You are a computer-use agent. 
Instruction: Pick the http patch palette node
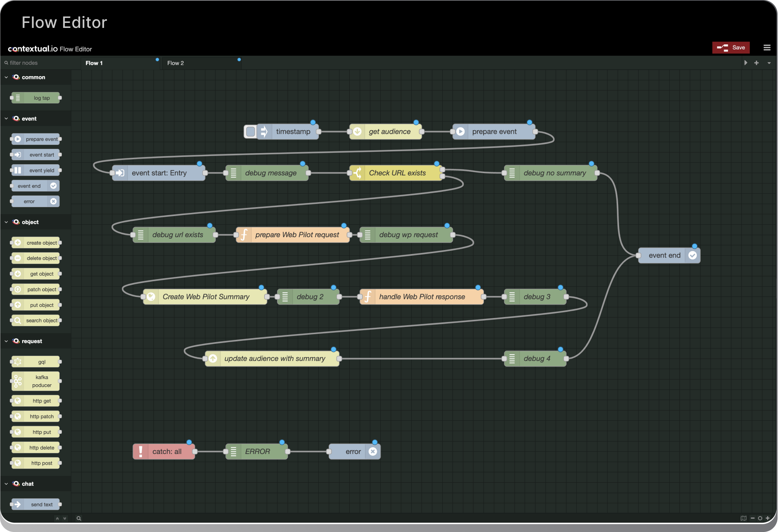pos(35,416)
